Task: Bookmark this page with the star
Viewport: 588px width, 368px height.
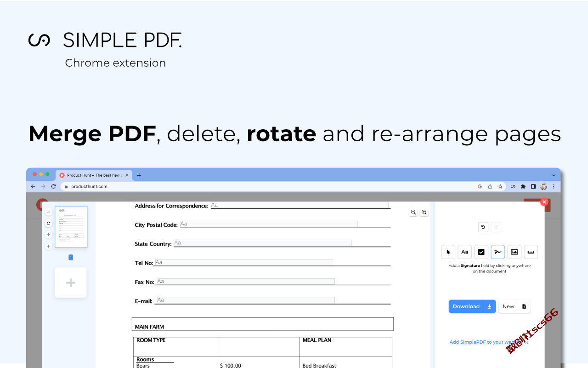Action: pos(500,186)
